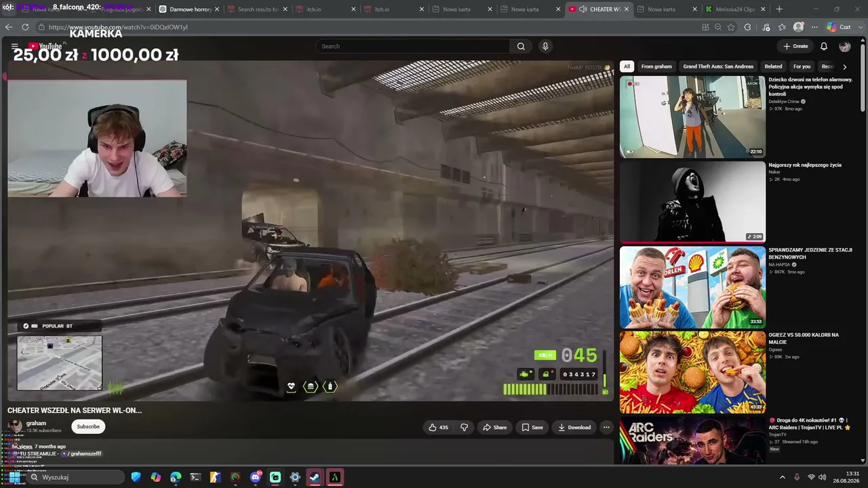
Task: Open the stacji benzynowych food video thumbnail
Action: point(692,287)
